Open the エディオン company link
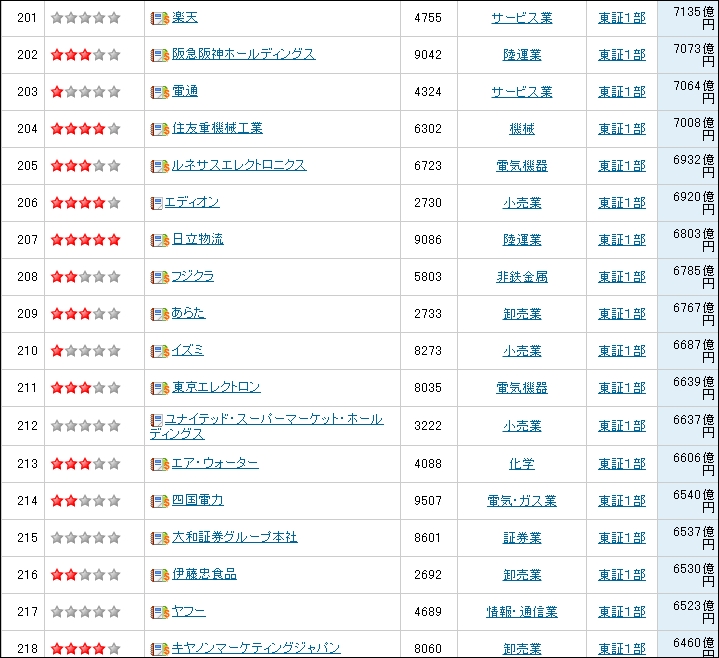The image size is (719, 658). (192, 202)
